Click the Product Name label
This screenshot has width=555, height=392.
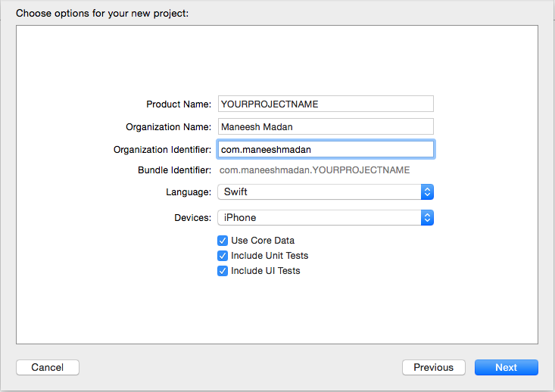[x=179, y=104]
